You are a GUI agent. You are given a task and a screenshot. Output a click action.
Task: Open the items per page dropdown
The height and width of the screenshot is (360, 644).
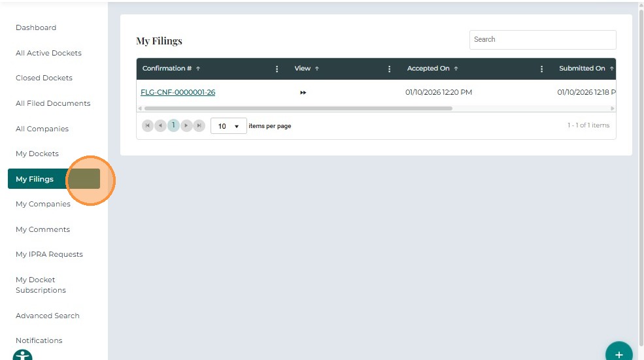pos(228,126)
